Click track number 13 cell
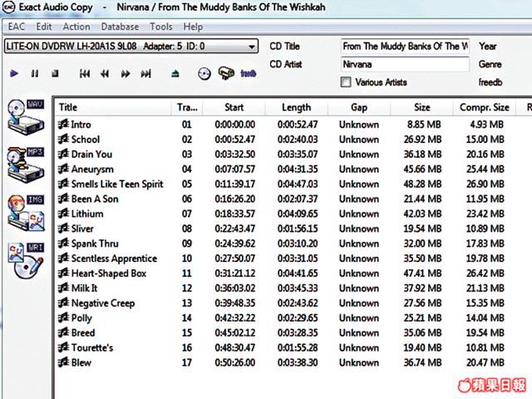The image size is (532, 399). [187, 303]
